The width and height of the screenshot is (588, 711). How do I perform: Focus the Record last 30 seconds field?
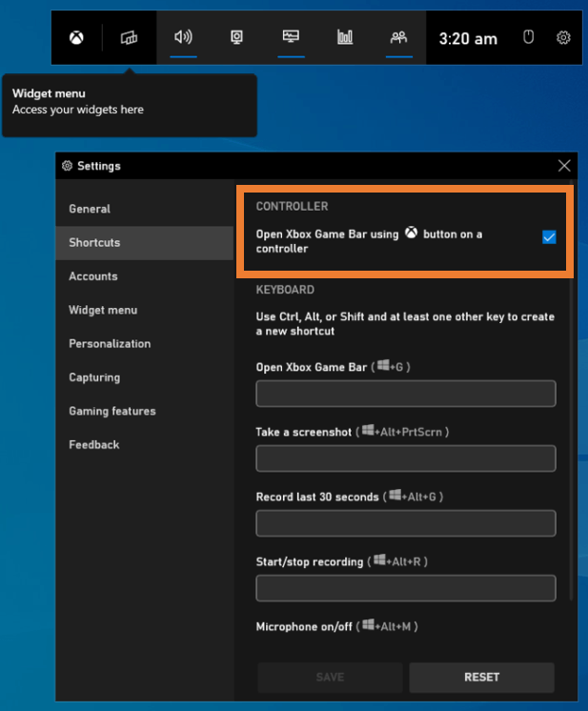(406, 523)
